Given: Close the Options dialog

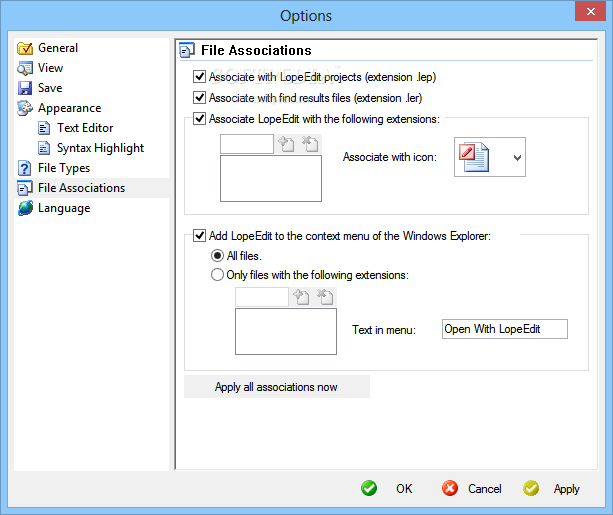Looking at the screenshot, I should click(x=590, y=11).
